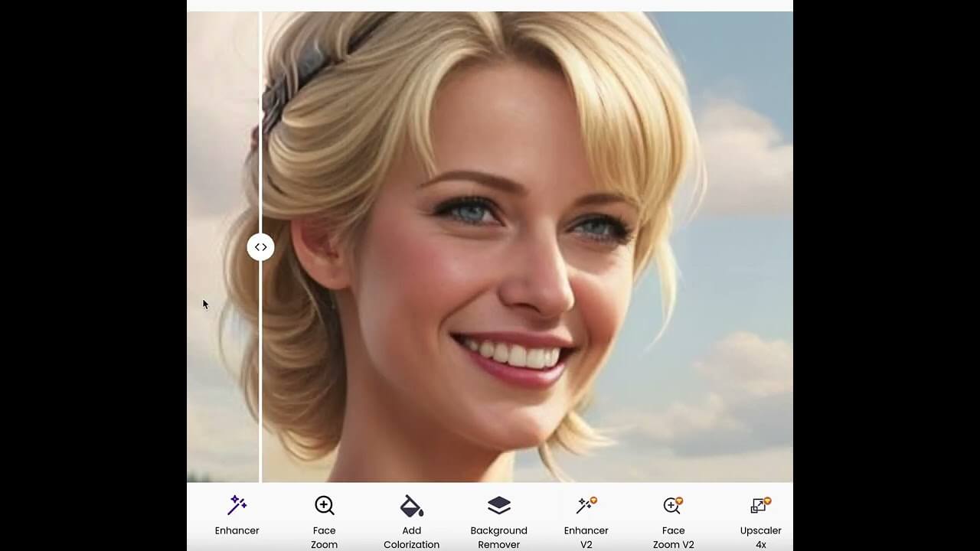
Task: Activate the Upscaler 4x resize icon
Action: click(x=759, y=506)
